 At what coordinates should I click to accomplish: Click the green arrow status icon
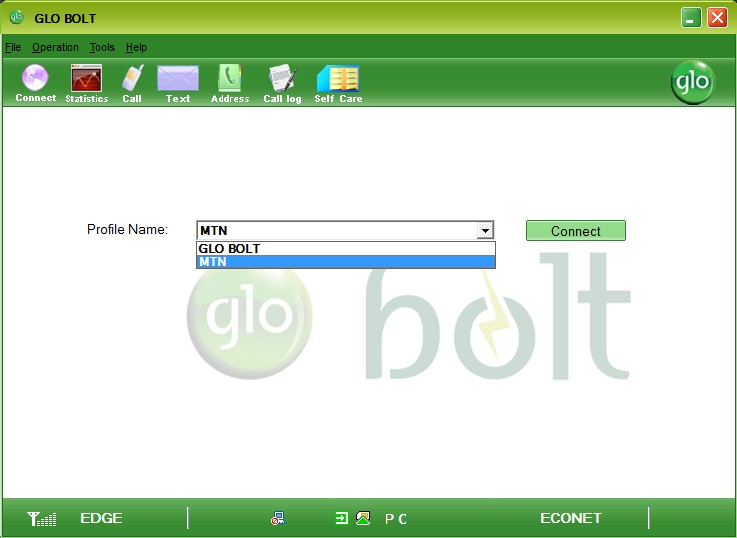(342, 518)
